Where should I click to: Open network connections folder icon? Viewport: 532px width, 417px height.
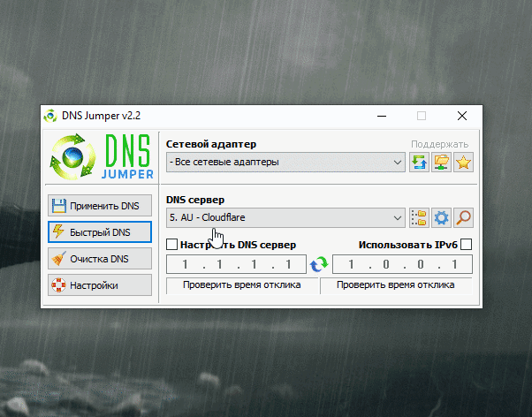[441, 163]
